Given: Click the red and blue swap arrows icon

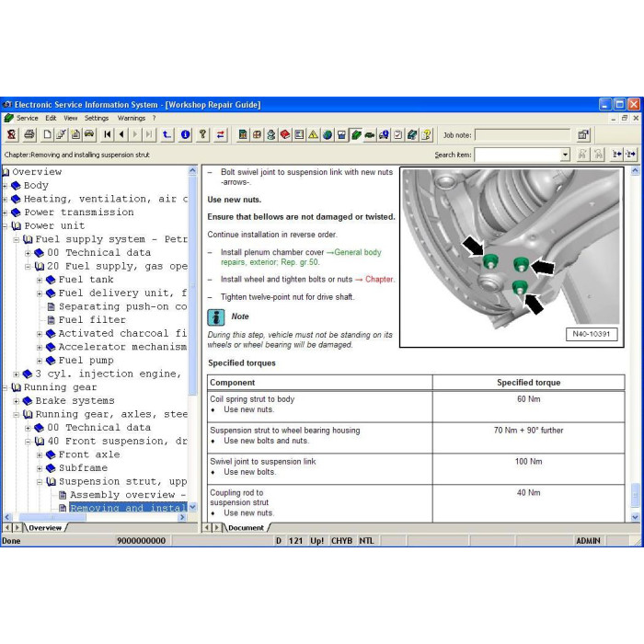Looking at the screenshot, I should click(x=221, y=134).
